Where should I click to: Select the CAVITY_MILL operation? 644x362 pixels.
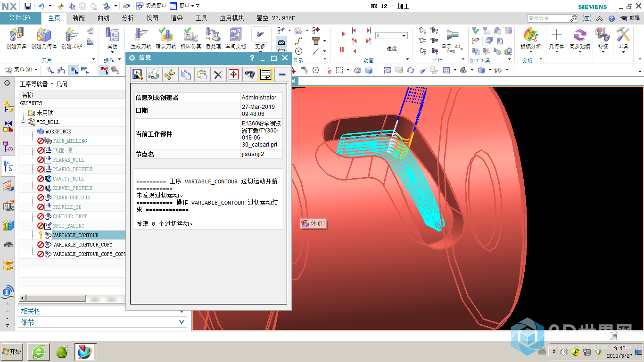click(69, 179)
